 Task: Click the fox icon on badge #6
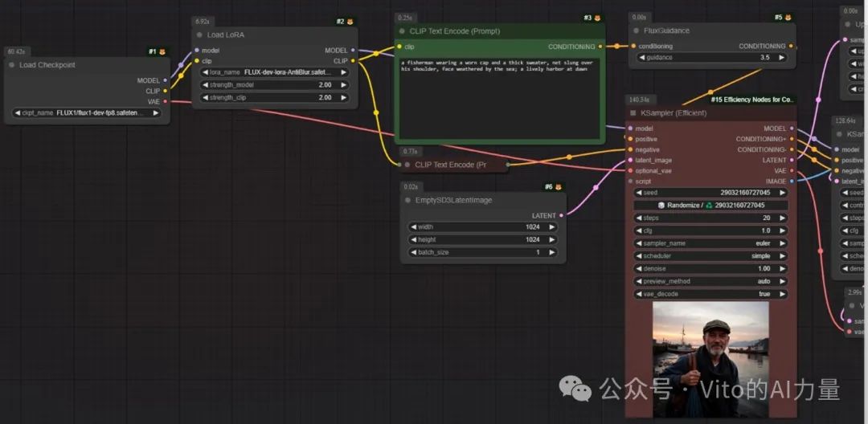[559, 187]
